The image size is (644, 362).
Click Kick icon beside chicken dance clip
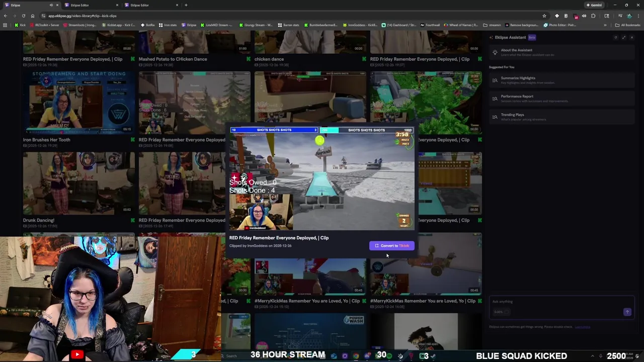(364, 59)
